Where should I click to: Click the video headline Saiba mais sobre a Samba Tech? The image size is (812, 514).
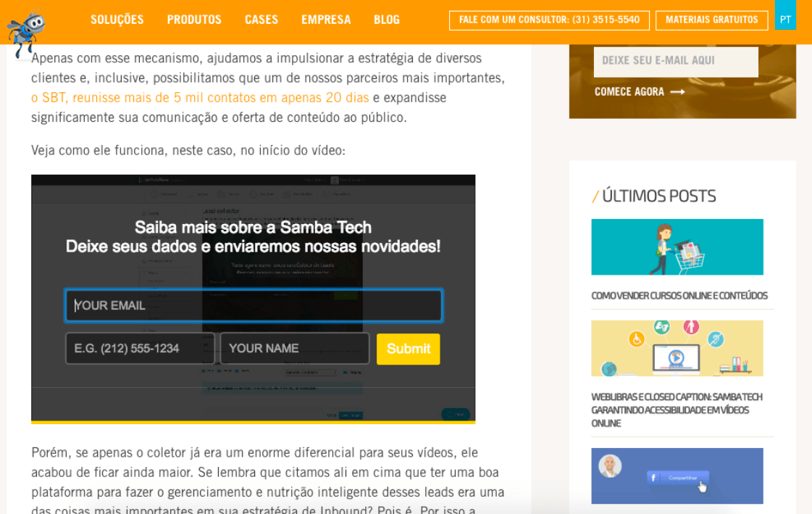254,227
